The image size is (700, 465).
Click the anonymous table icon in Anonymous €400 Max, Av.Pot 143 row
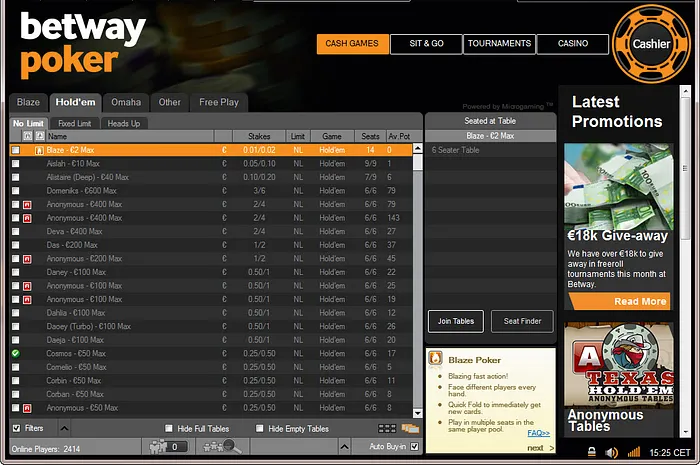tap(27, 218)
